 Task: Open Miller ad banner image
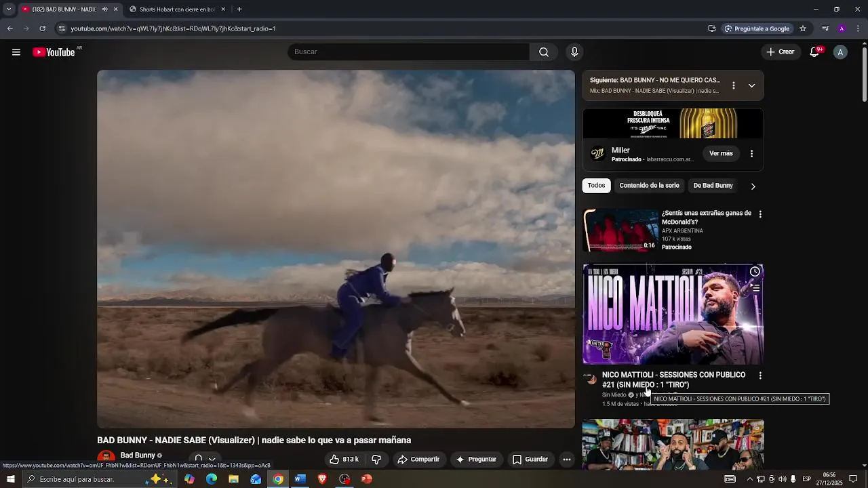tap(673, 123)
